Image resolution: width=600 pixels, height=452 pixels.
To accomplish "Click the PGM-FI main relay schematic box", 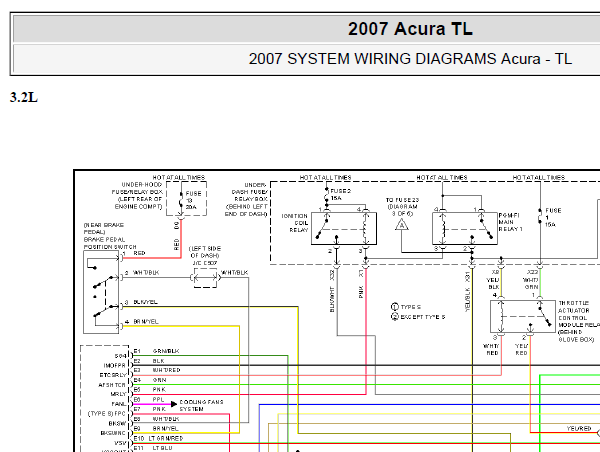I will (465, 228).
